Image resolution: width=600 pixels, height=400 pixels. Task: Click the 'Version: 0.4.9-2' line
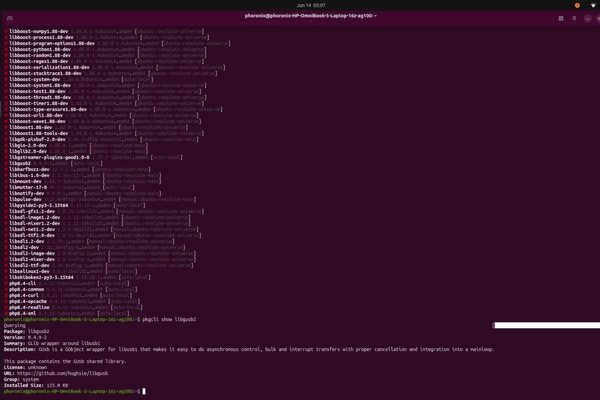coord(25,338)
